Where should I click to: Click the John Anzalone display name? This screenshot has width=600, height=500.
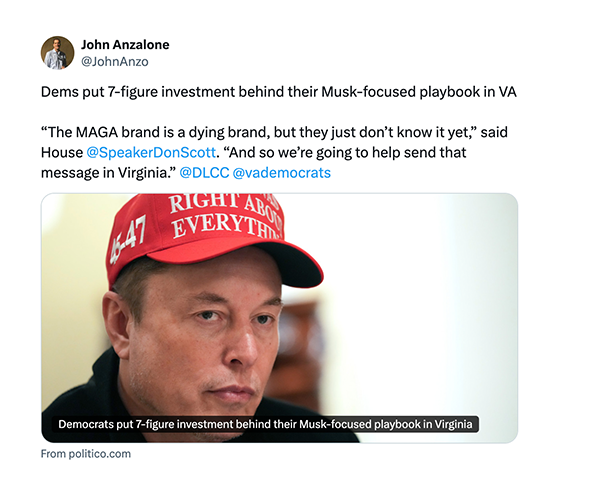pyautogui.click(x=125, y=45)
